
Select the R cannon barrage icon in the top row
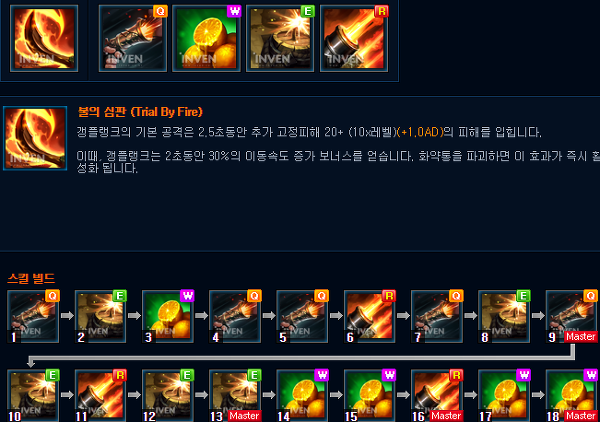[354, 38]
